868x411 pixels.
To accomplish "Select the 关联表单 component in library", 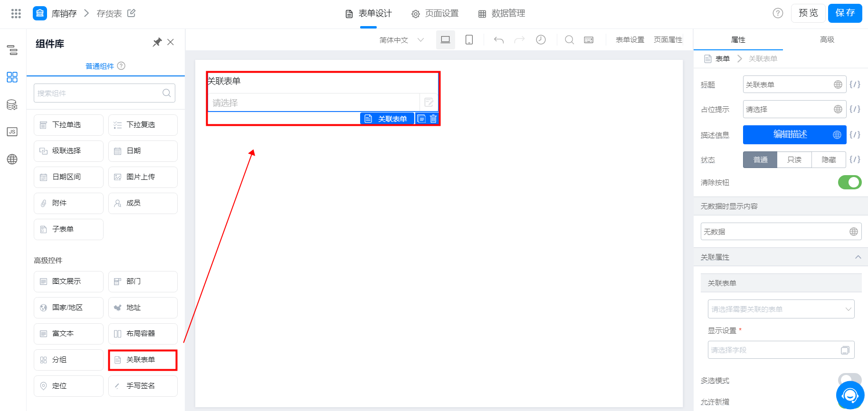I will pos(143,360).
